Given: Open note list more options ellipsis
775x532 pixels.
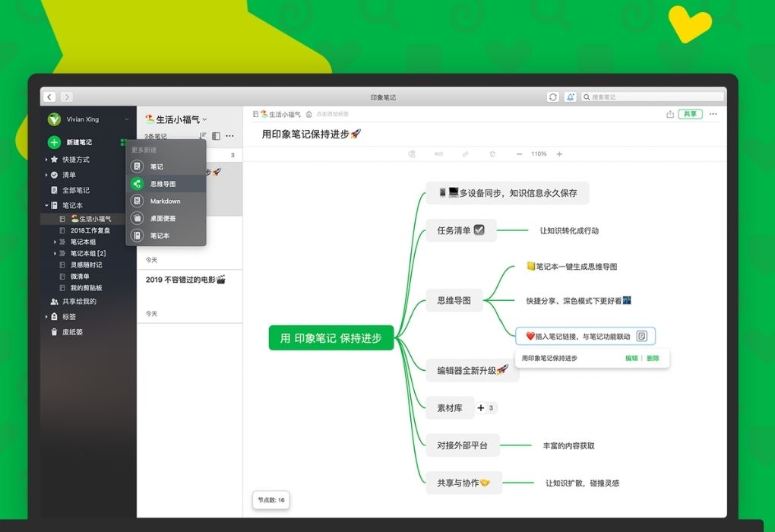Looking at the screenshot, I should (229, 136).
